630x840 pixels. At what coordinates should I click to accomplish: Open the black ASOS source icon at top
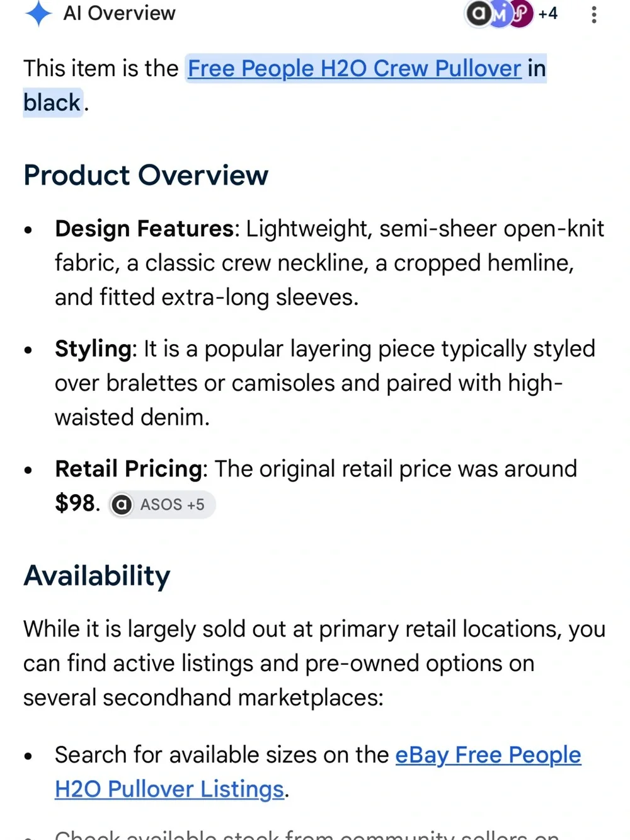click(x=478, y=13)
